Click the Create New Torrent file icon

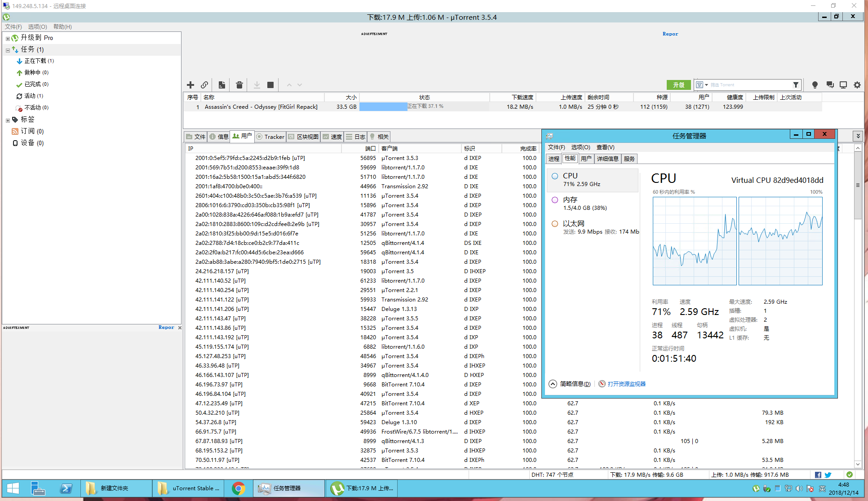click(222, 85)
